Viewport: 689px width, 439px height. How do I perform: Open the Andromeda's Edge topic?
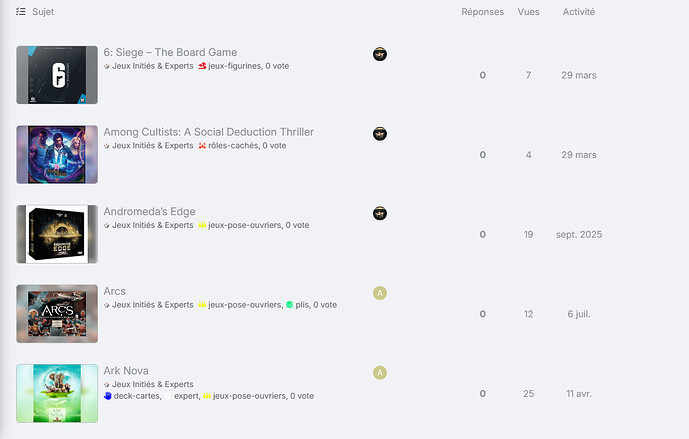click(149, 211)
